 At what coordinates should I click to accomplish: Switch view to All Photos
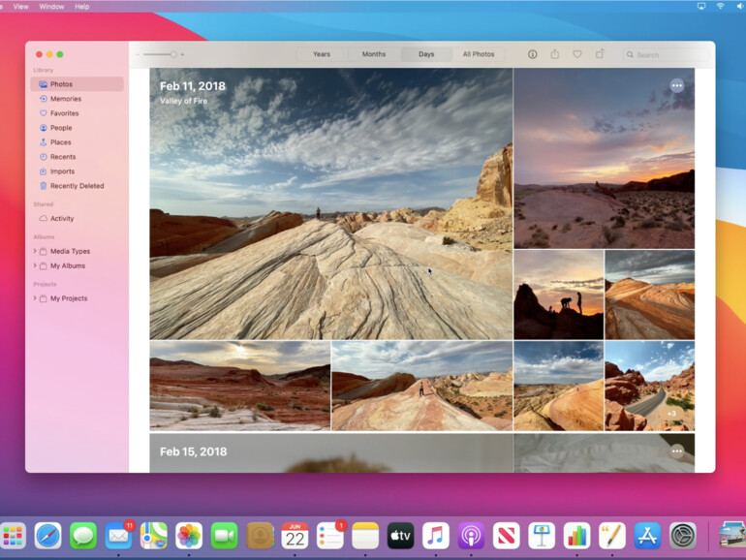479,54
